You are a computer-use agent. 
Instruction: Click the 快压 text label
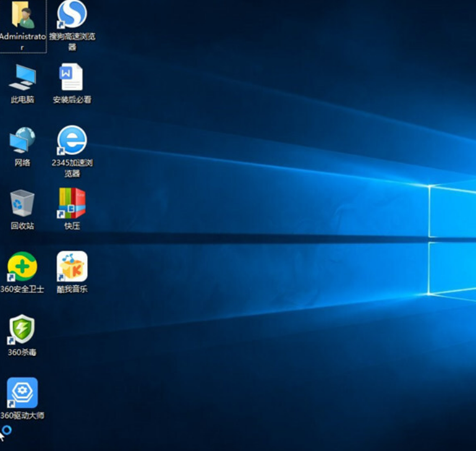click(72, 226)
